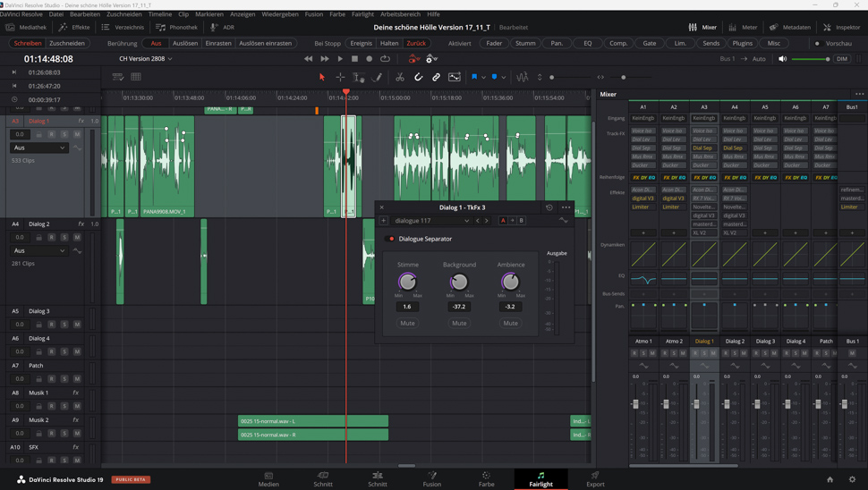Open the Fairlight menu

362,14
